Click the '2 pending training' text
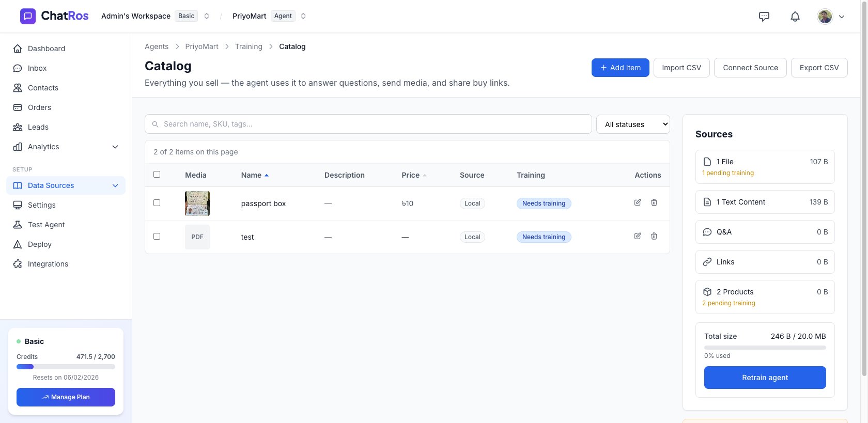This screenshot has height=423, width=868. (x=729, y=303)
